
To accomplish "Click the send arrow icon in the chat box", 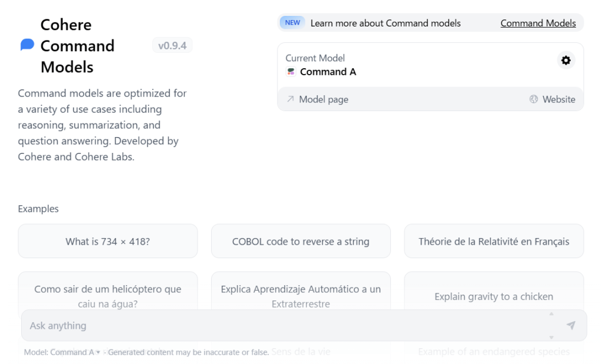I will (570, 325).
